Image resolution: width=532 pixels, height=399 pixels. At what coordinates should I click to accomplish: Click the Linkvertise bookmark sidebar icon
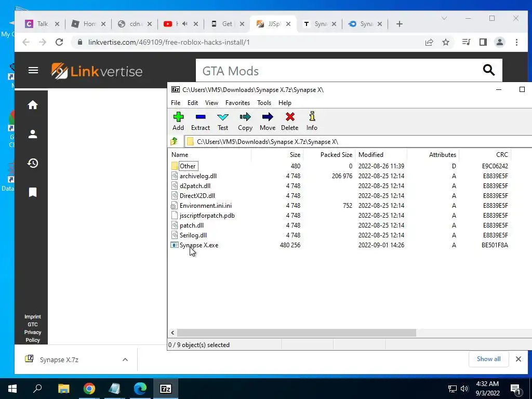coord(33,192)
